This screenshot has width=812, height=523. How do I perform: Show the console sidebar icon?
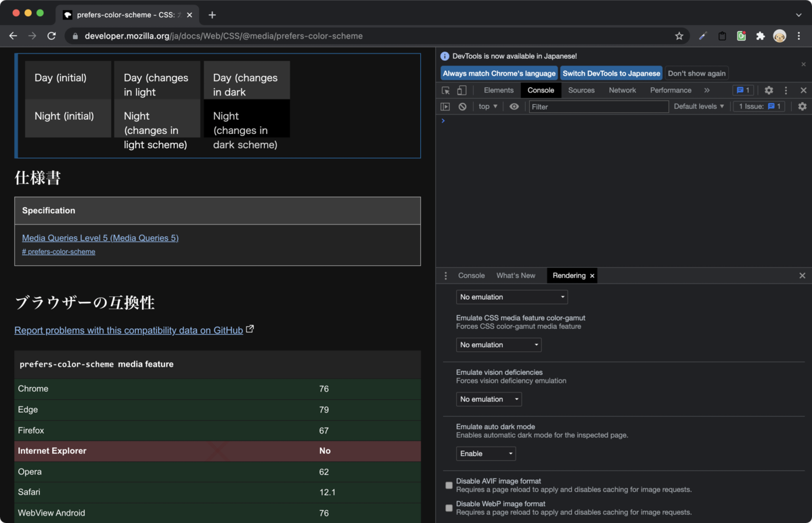tap(445, 106)
